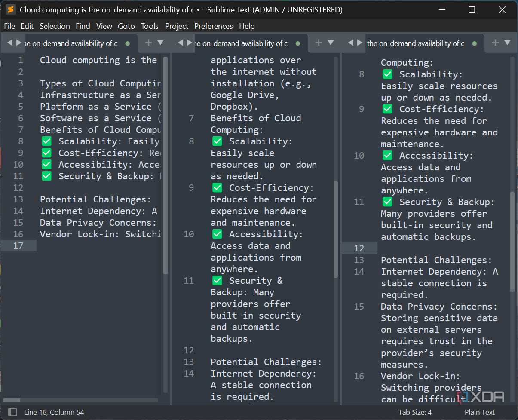Screen dimensions: 518x420
Task: Add new tab in right pane
Action: [x=495, y=43]
